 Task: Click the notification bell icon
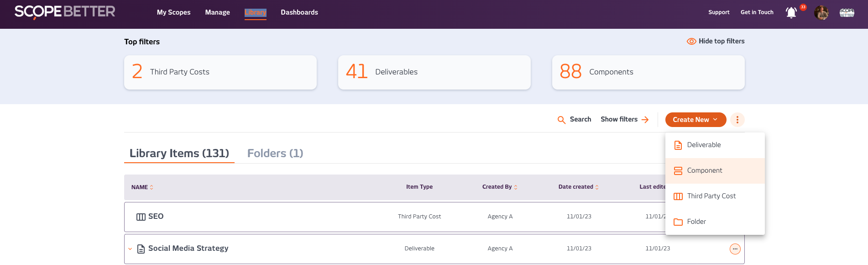click(791, 13)
